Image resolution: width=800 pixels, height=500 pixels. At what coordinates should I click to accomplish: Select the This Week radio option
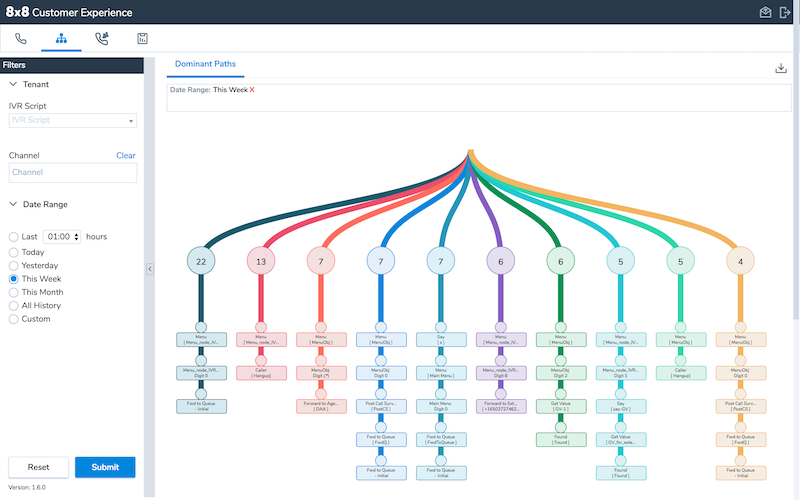pyautogui.click(x=14, y=279)
